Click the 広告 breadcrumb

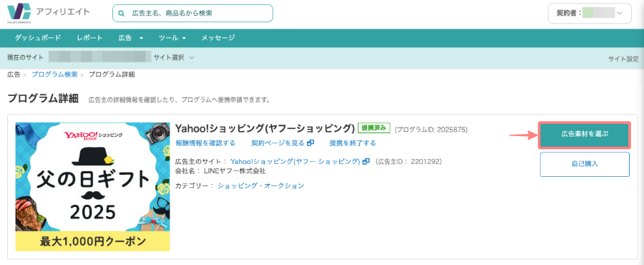tap(14, 74)
